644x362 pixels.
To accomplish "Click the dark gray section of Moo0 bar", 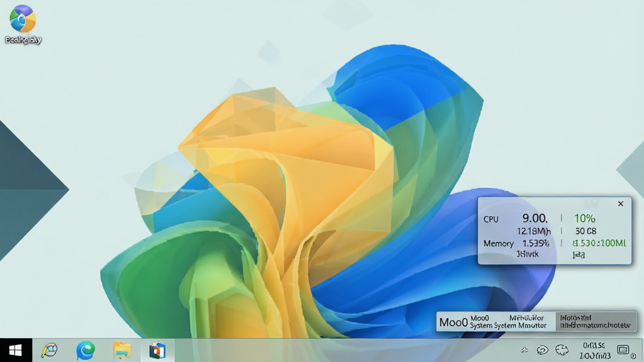I will click(x=596, y=321).
